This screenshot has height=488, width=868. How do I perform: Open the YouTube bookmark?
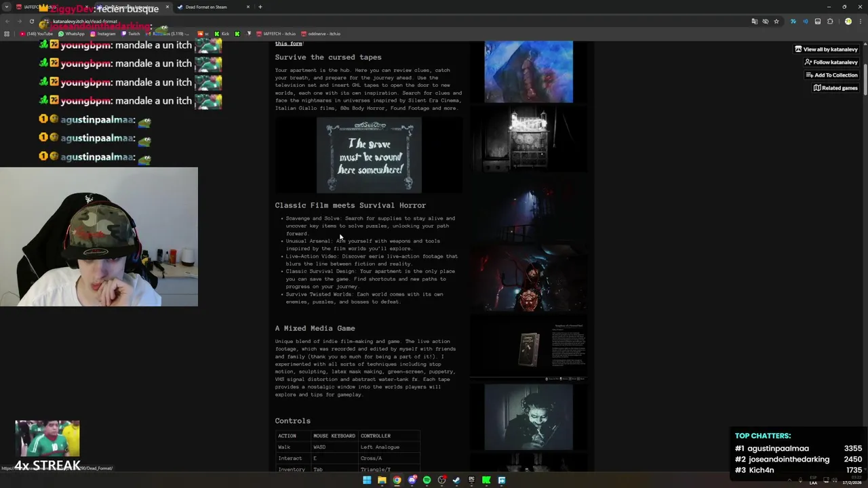(x=37, y=34)
